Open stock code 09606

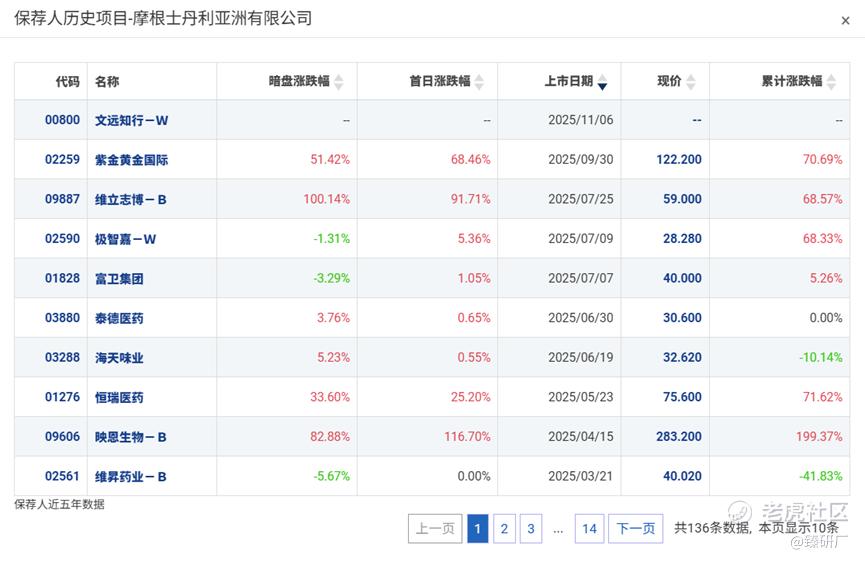(62, 436)
